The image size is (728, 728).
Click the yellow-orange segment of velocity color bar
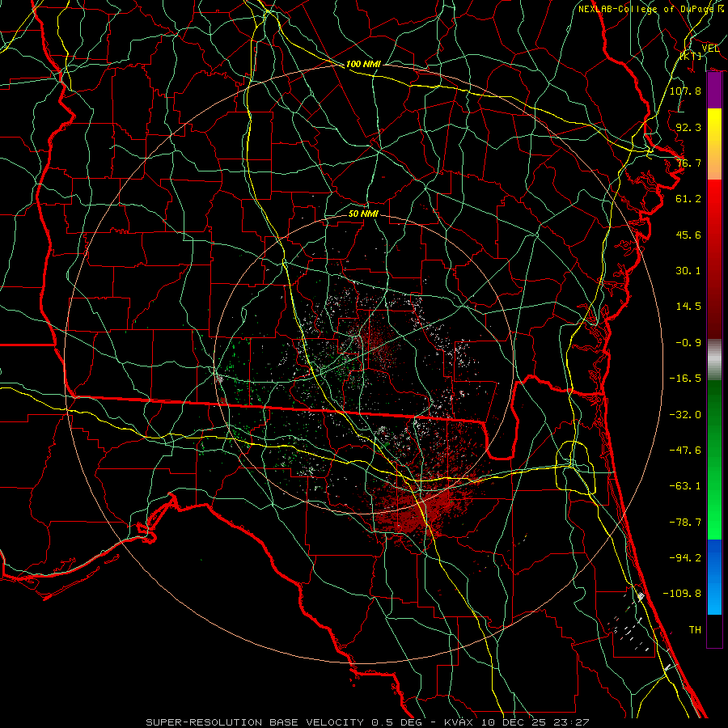[x=714, y=144]
